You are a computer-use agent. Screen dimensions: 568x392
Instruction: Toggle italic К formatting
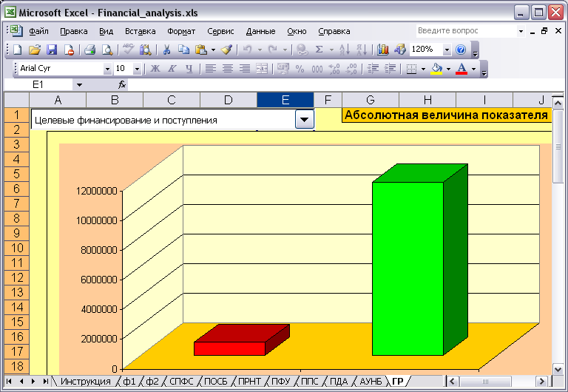pyautogui.click(x=172, y=69)
